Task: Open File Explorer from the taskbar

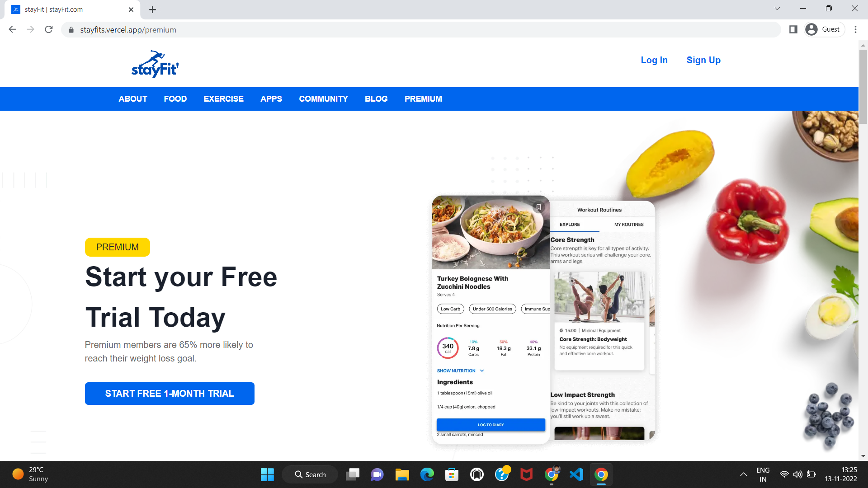Action: point(402,474)
